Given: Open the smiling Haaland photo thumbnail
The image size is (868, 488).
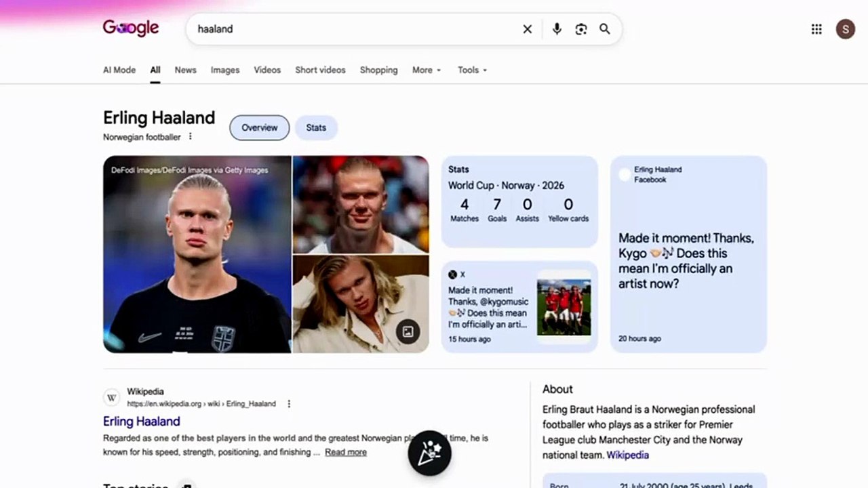Looking at the screenshot, I should [x=361, y=205].
